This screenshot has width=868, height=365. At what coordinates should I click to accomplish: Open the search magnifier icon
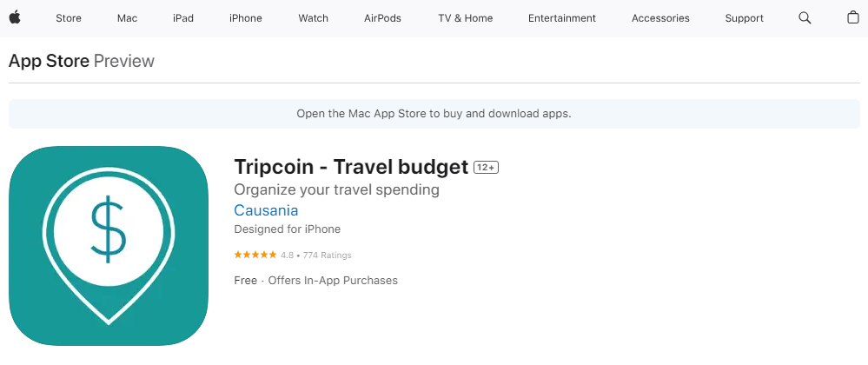pyautogui.click(x=805, y=17)
